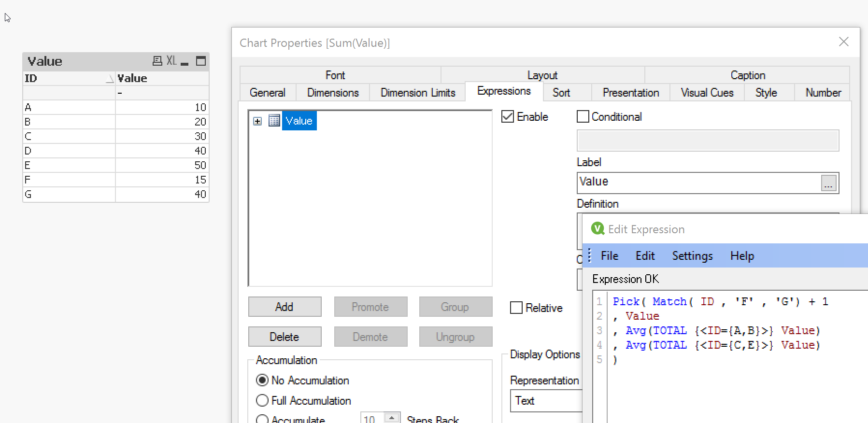Screen dimensions: 868x423
Task: Click the Value column header in table
Action: pos(162,78)
